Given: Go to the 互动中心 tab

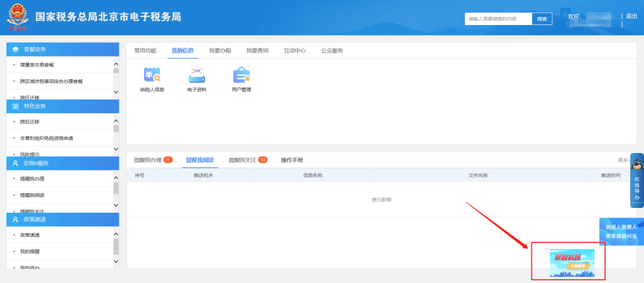Looking at the screenshot, I should (x=295, y=51).
